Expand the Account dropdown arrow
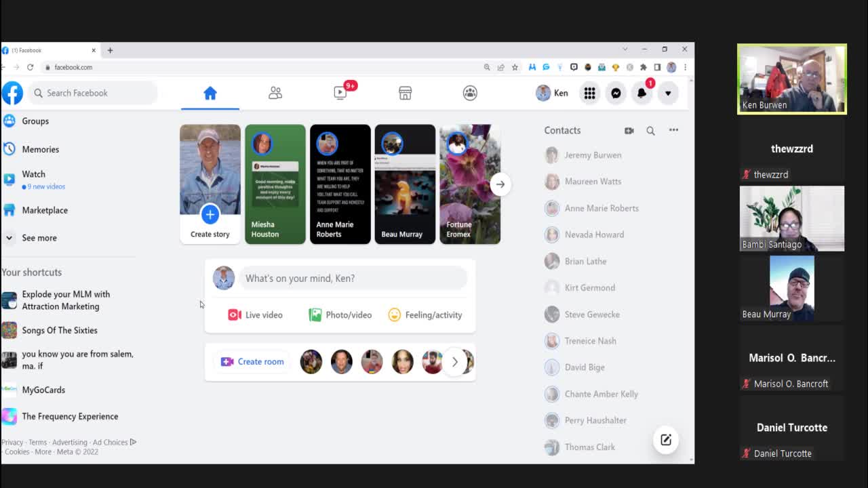The image size is (868, 488). (x=668, y=93)
